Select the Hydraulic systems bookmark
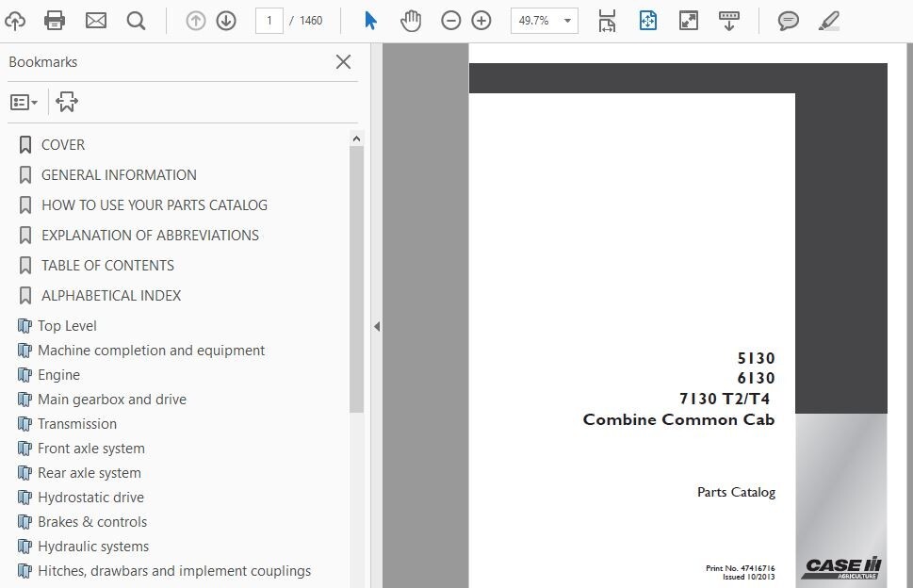Viewport: 913px width, 588px height. (93, 547)
